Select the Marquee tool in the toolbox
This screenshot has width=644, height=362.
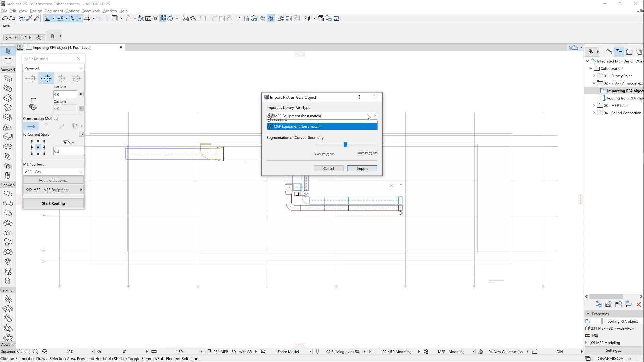pos(8,61)
